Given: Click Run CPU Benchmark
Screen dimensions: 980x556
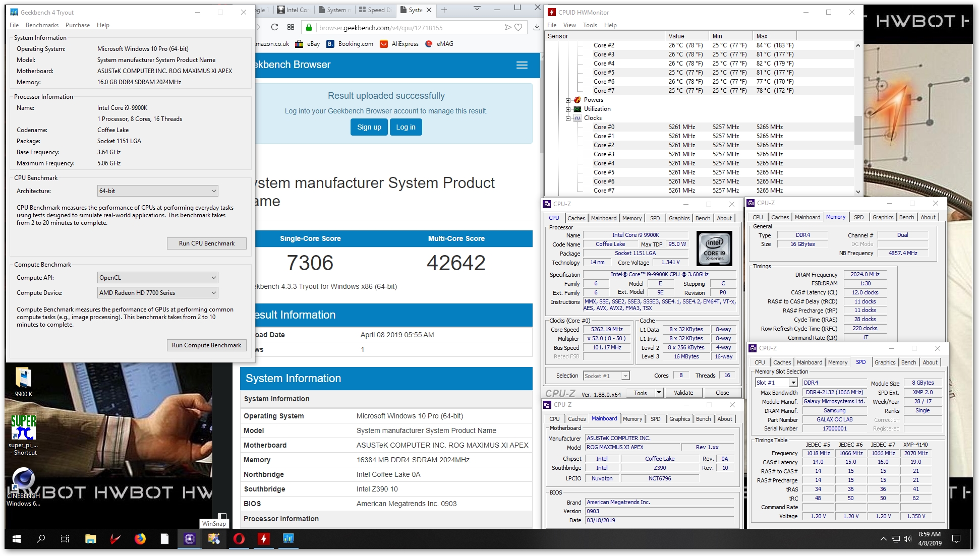Looking at the screenshot, I should click(x=207, y=243).
